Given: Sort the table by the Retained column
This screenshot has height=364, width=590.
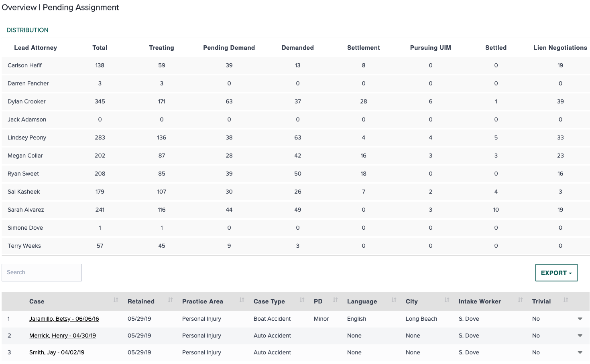Looking at the screenshot, I should tap(171, 300).
